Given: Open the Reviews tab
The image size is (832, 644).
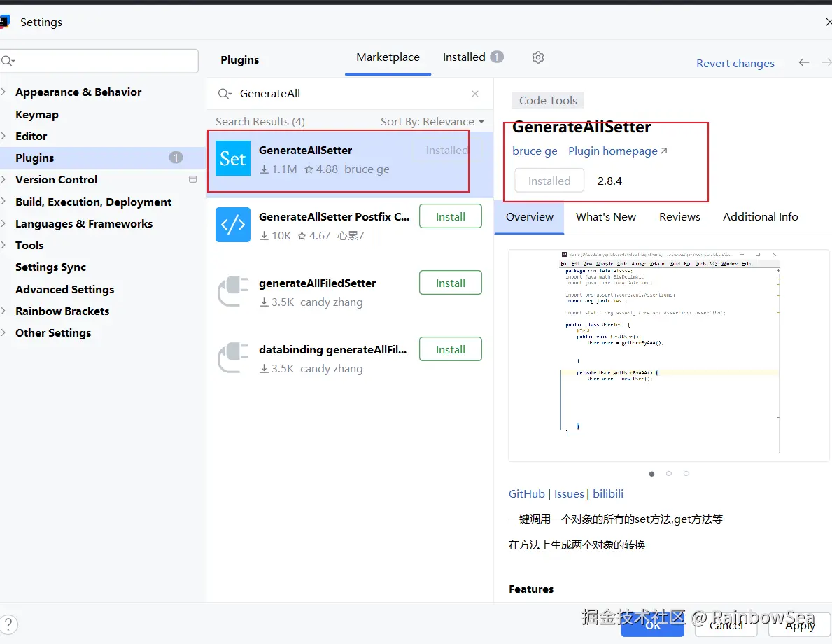Looking at the screenshot, I should [x=679, y=216].
